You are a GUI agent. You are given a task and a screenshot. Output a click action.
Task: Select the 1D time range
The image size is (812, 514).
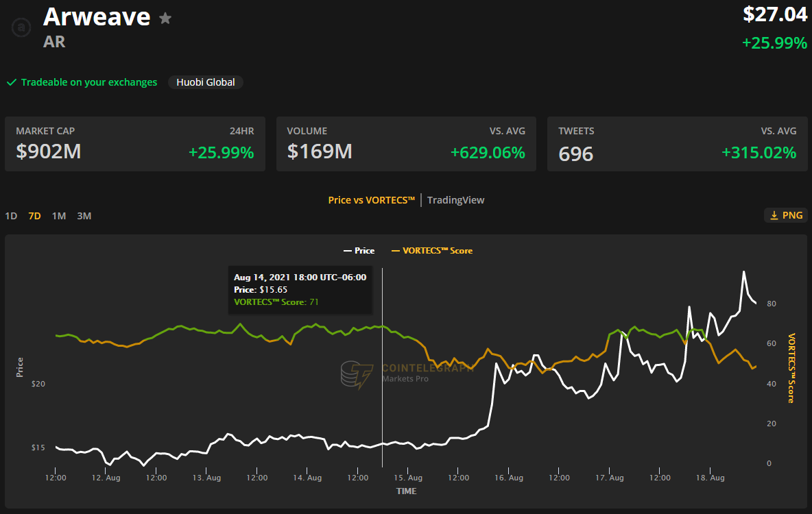click(11, 216)
